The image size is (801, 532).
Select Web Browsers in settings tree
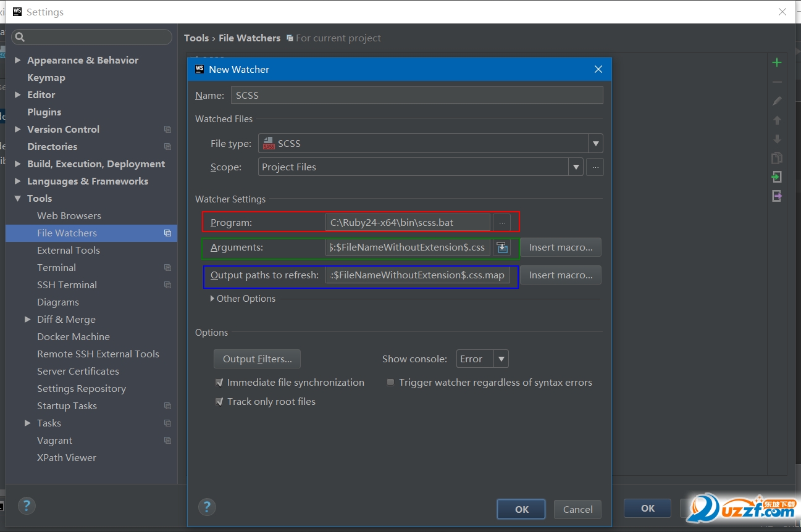pos(69,216)
